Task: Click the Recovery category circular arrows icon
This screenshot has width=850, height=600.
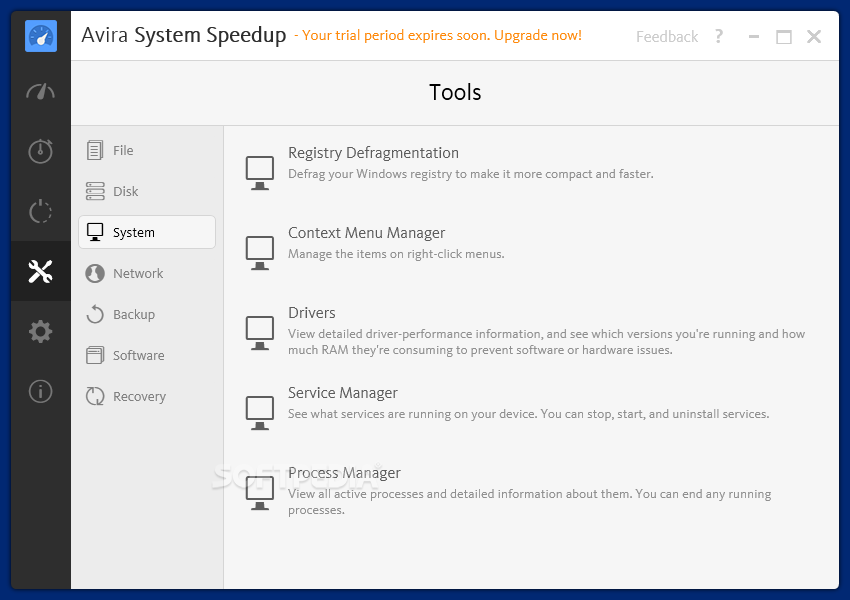Action: [95, 396]
